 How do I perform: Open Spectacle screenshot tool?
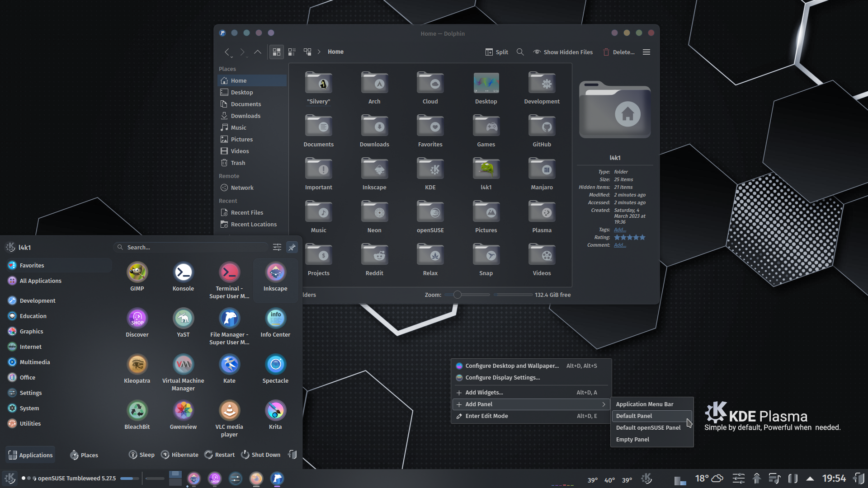point(275,365)
